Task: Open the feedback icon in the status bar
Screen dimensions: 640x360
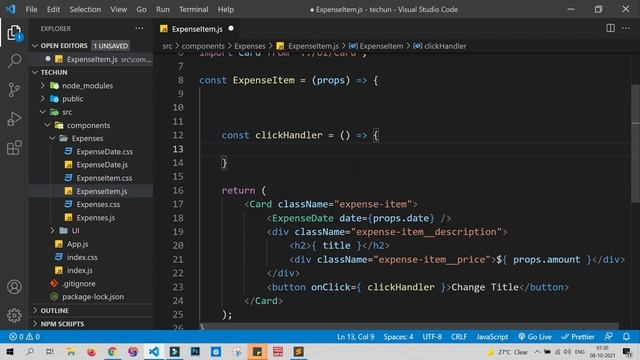Action: click(608, 337)
